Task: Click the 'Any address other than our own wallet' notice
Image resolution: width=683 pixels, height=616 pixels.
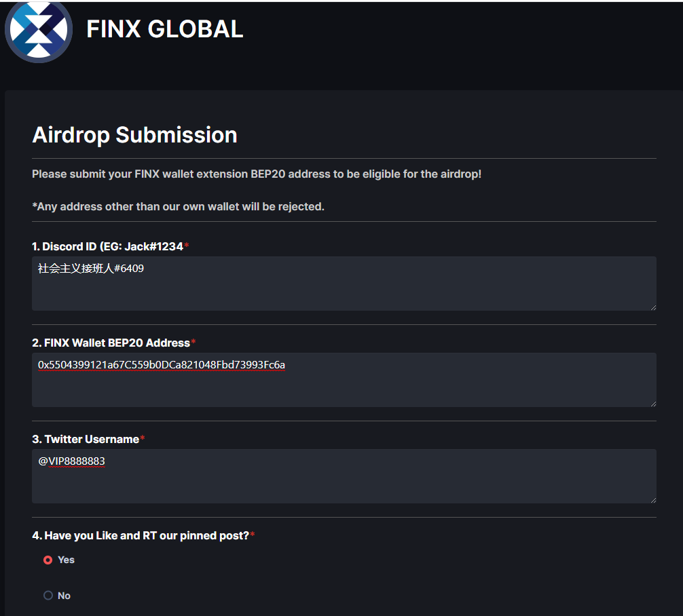Action: 178,206
